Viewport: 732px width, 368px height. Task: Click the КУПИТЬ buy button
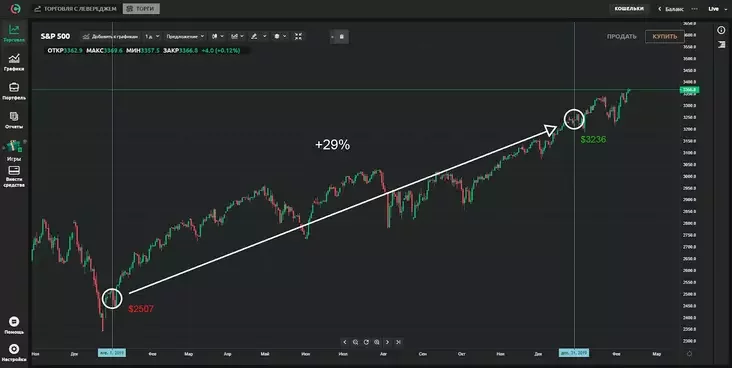[x=665, y=36]
